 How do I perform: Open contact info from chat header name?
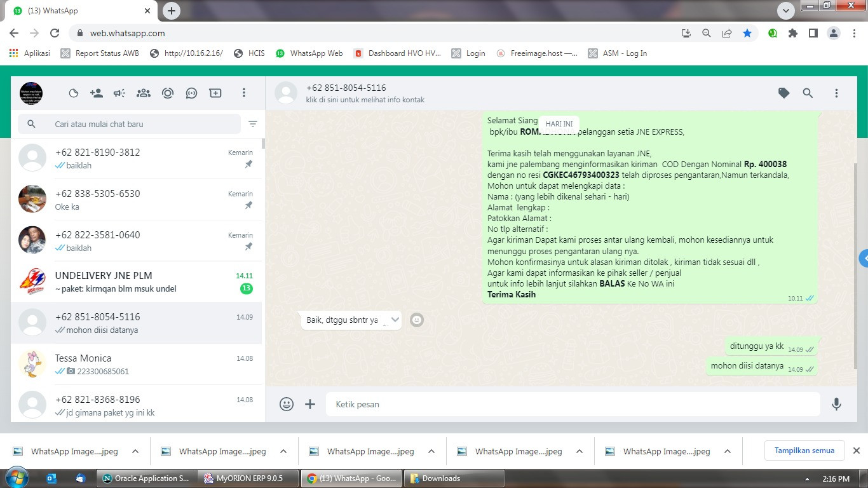coord(346,88)
